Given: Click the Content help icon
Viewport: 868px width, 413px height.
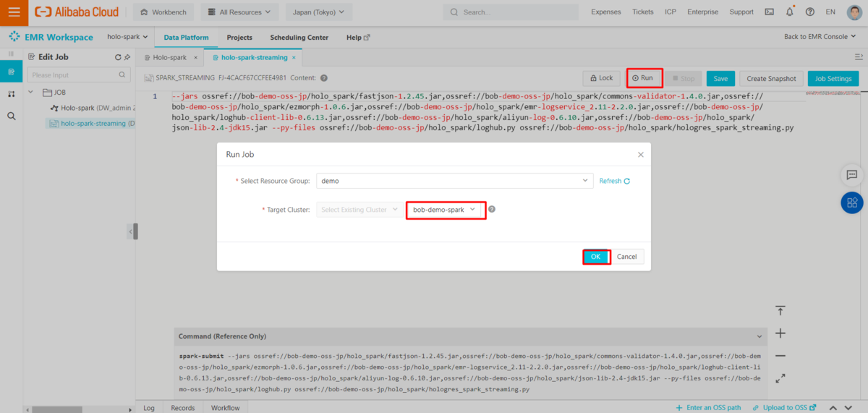Looking at the screenshot, I should point(323,78).
